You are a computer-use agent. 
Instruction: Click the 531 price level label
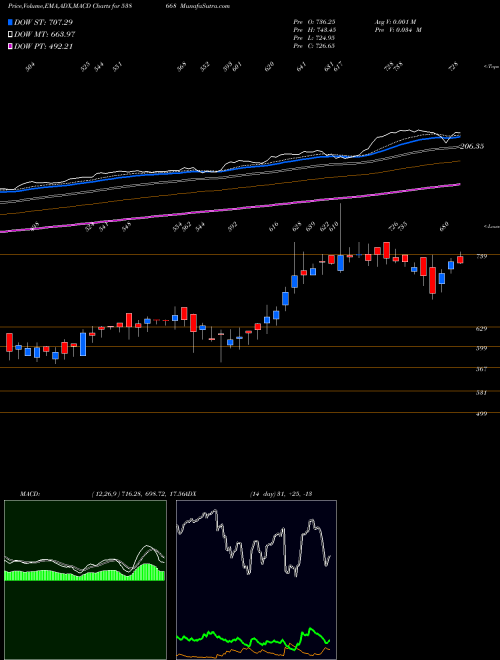(x=481, y=393)
